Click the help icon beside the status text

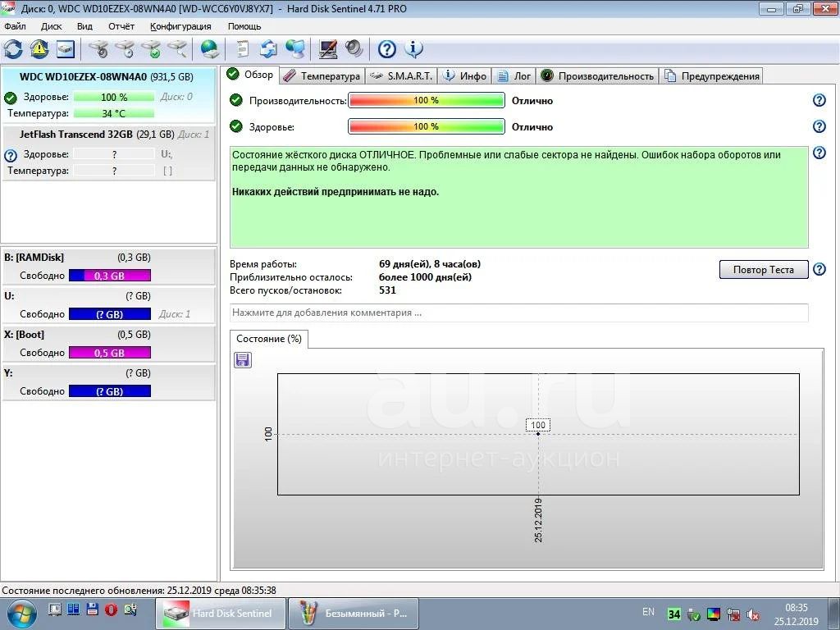(x=819, y=153)
